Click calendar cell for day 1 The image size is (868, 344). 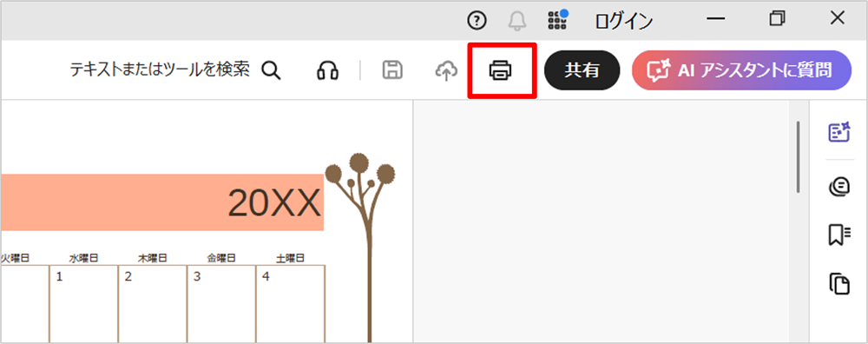click(83, 303)
